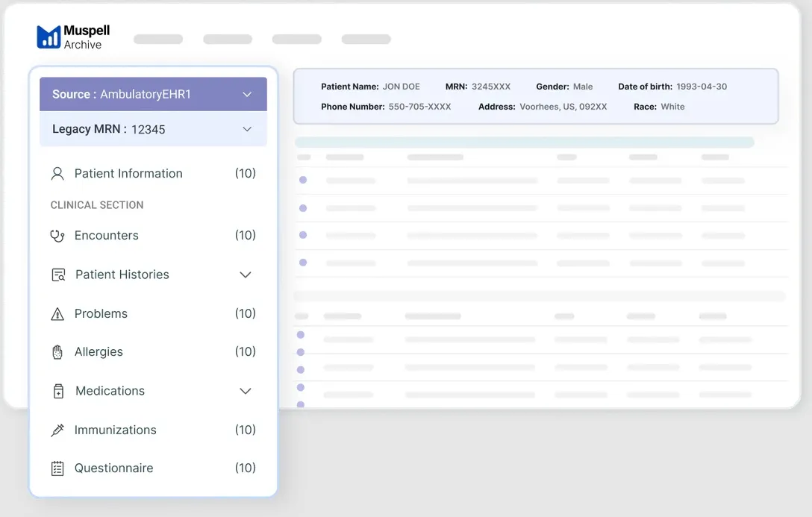Click the Allergies hand icon
This screenshot has width=812, height=517.
point(57,352)
